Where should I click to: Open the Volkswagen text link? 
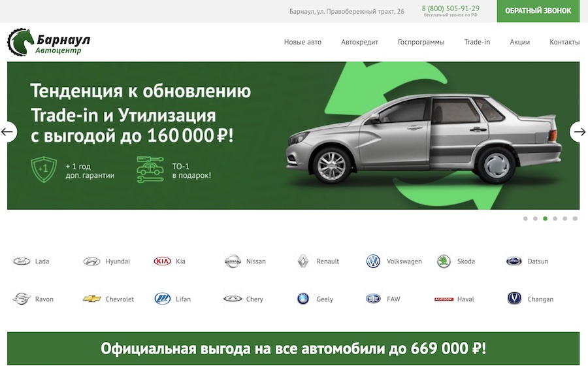click(x=404, y=261)
